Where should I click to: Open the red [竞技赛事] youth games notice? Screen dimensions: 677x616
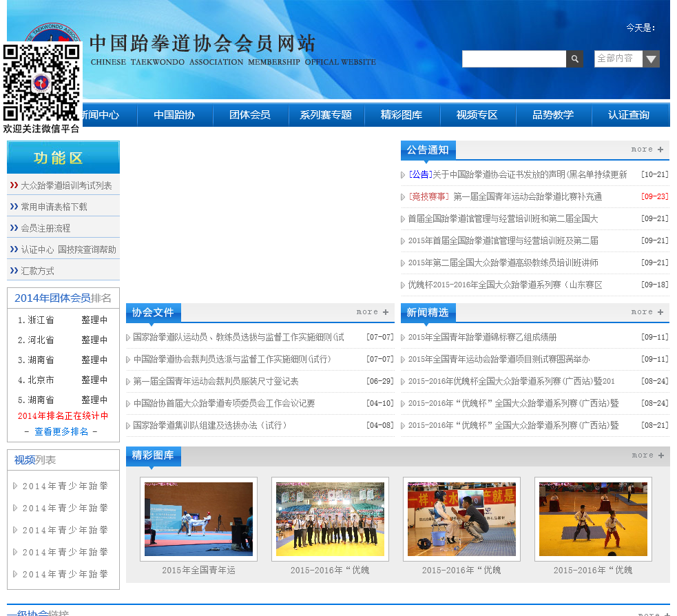[x=505, y=196]
